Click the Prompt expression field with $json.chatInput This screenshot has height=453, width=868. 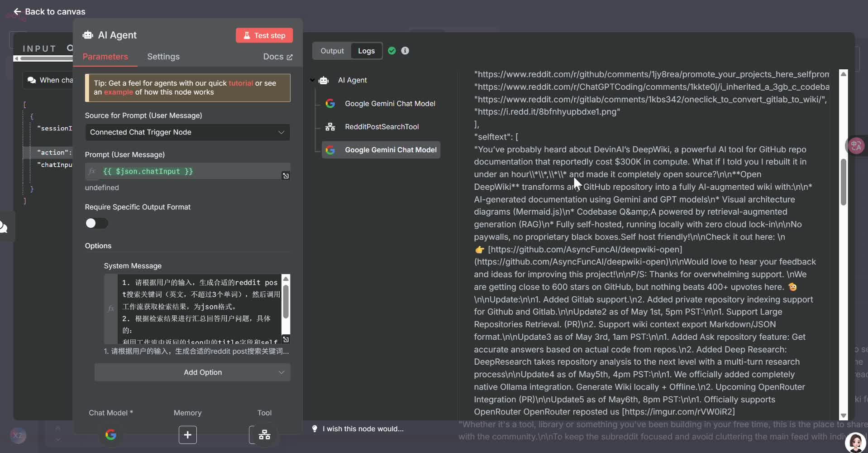pyautogui.click(x=187, y=172)
